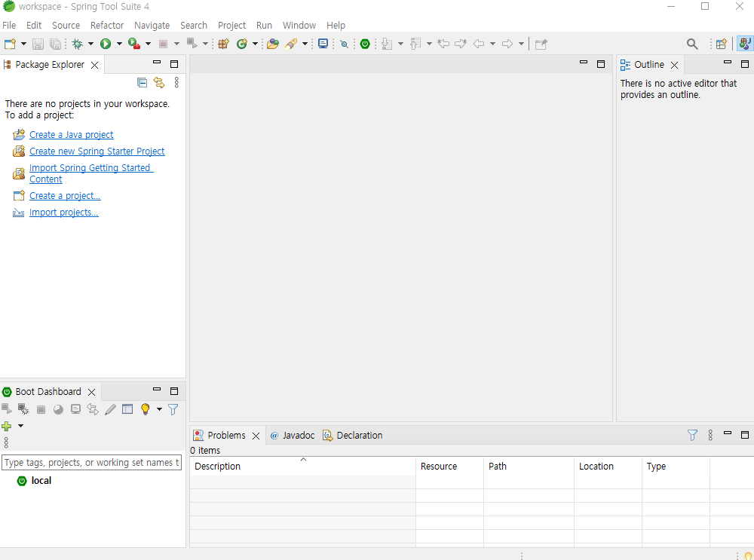
Task: Click the Boot Dashboard tags filter field
Action: pyautogui.click(x=91, y=463)
